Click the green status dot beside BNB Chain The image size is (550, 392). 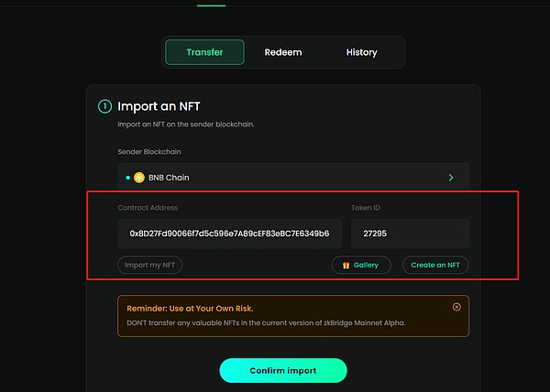pyautogui.click(x=127, y=178)
